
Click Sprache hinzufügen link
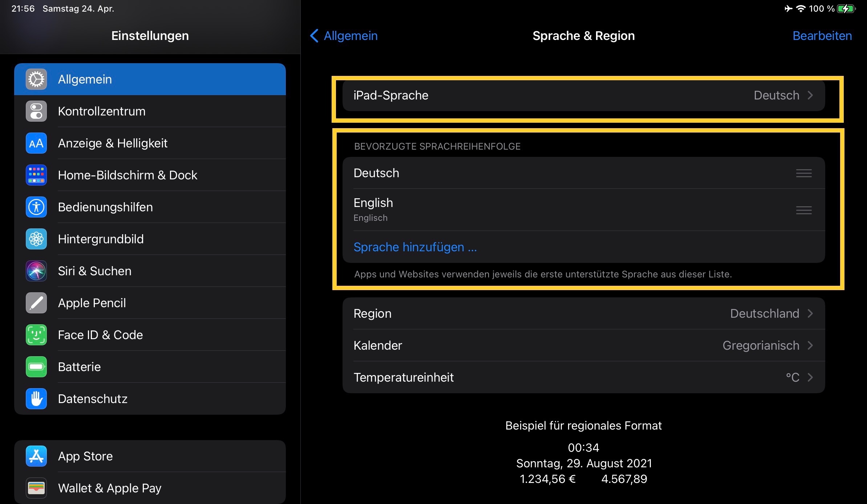click(415, 247)
